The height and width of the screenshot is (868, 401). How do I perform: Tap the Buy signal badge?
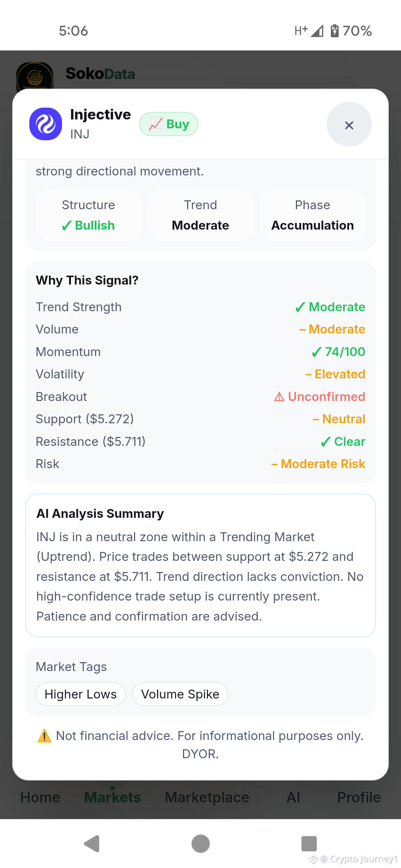[169, 124]
